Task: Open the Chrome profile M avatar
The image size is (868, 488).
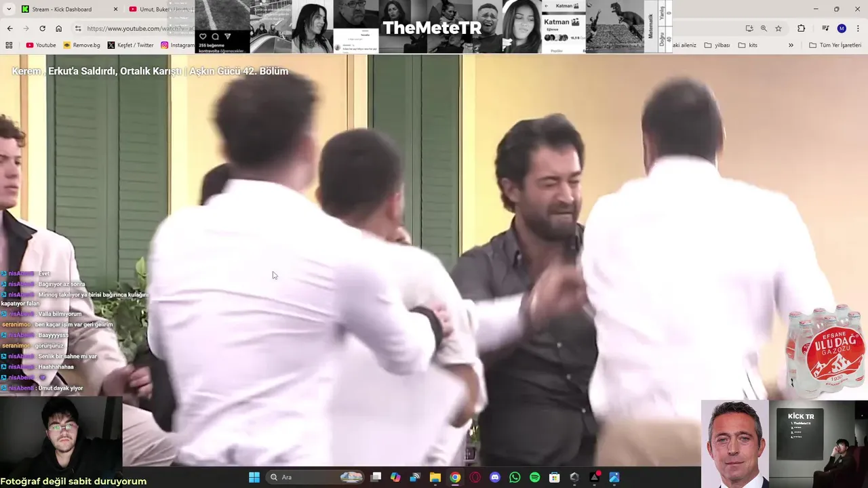Action: tap(842, 28)
